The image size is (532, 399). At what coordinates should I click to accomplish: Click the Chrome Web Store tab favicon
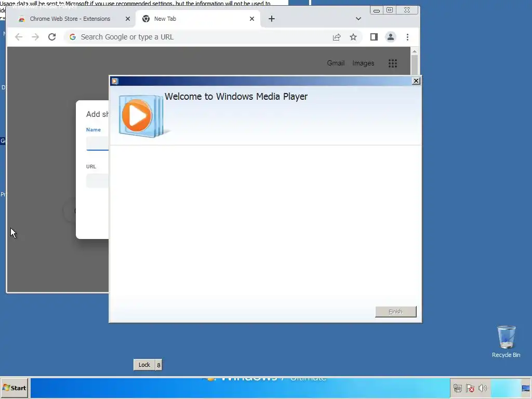click(22, 19)
